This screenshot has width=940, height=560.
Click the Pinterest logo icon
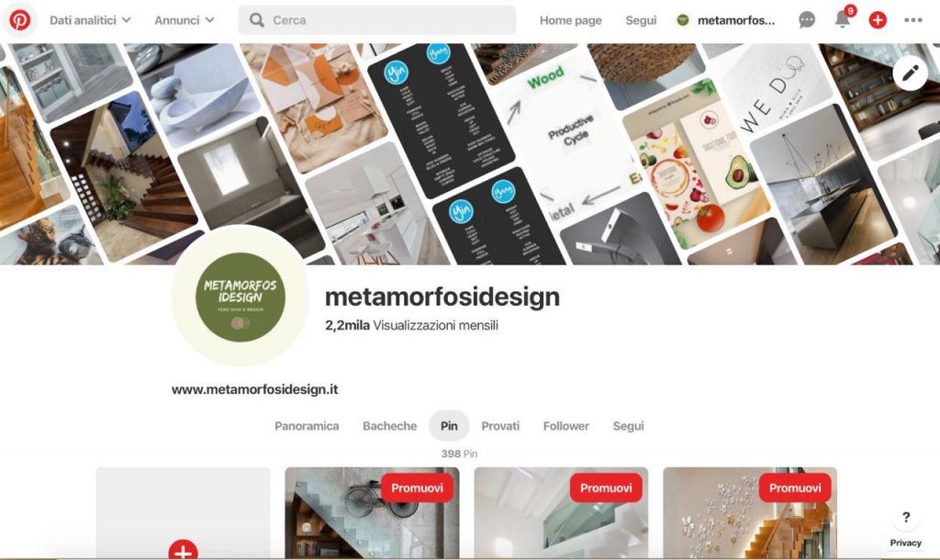19,20
